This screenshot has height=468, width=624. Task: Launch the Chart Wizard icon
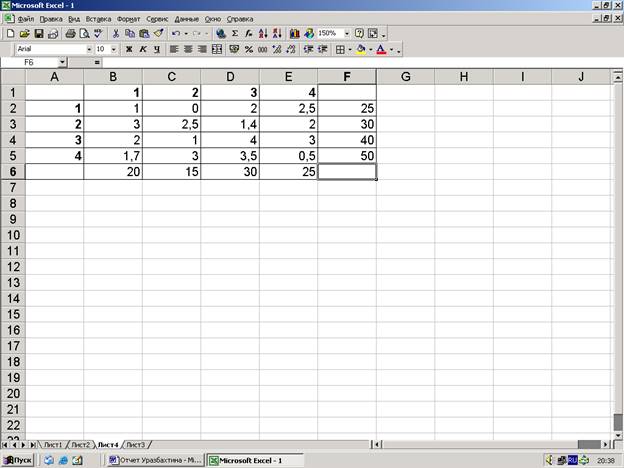pos(295,34)
